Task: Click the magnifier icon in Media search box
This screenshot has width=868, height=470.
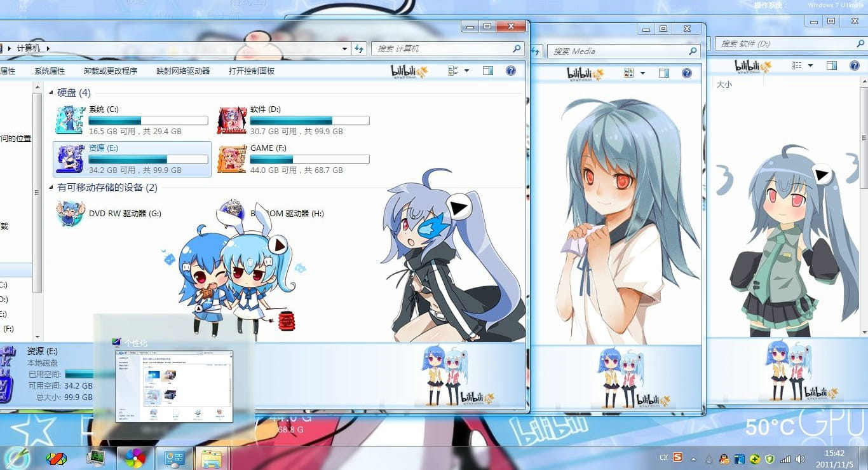Action: pos(693,51)
